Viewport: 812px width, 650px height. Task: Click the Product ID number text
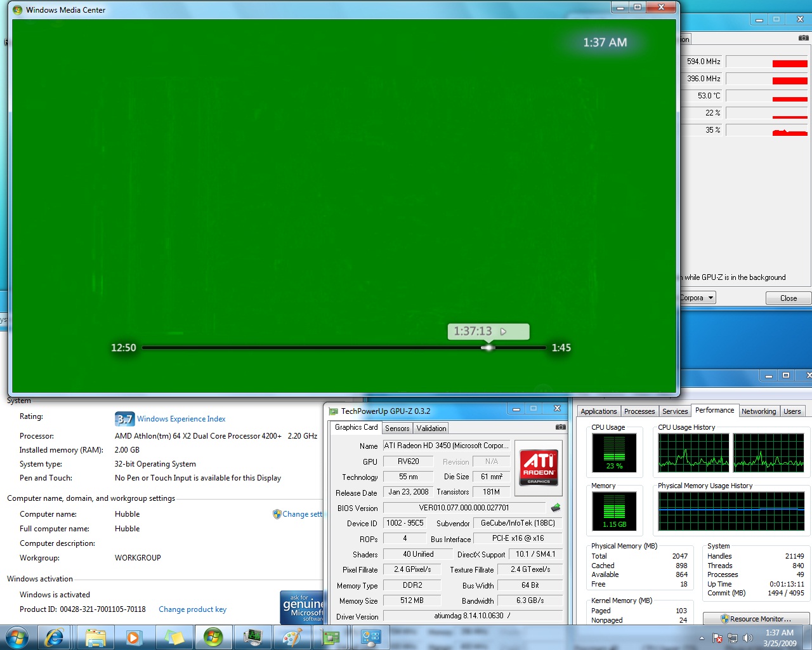103,609
